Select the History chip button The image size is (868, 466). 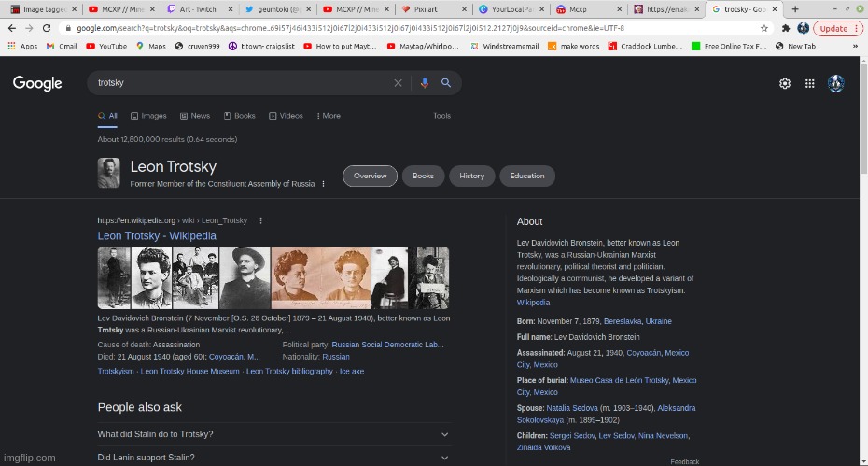(x=471, y=176)
